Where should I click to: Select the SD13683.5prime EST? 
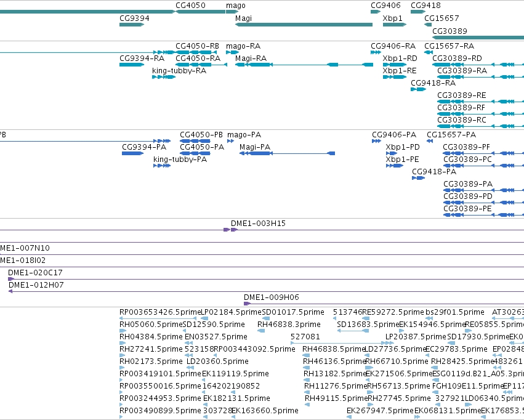point(353,331)
